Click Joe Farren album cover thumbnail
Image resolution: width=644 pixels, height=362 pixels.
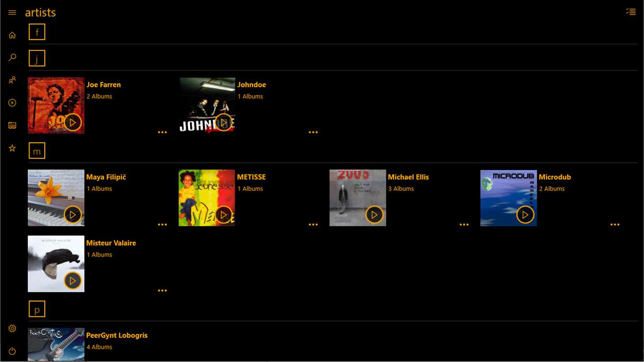pos(56,105)
